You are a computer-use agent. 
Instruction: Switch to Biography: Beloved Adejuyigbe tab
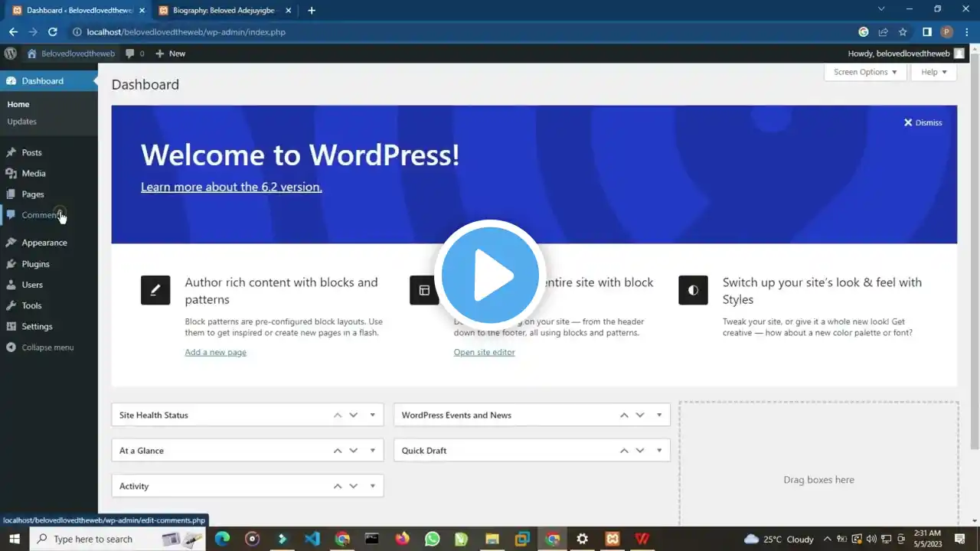pos(224,11)
